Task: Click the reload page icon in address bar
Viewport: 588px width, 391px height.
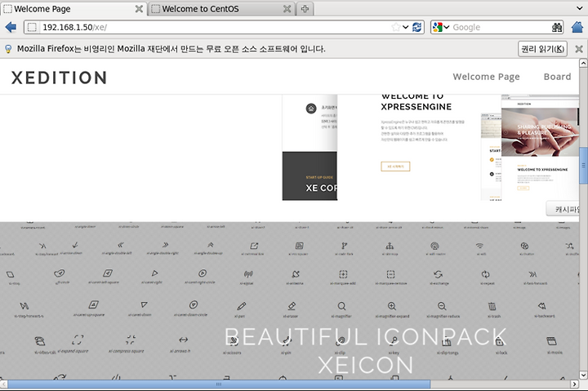Action: (x=416, y=28)
